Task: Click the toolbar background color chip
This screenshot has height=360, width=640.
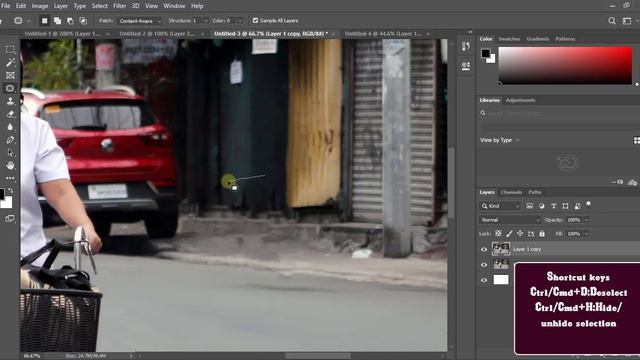Action: 7,202
